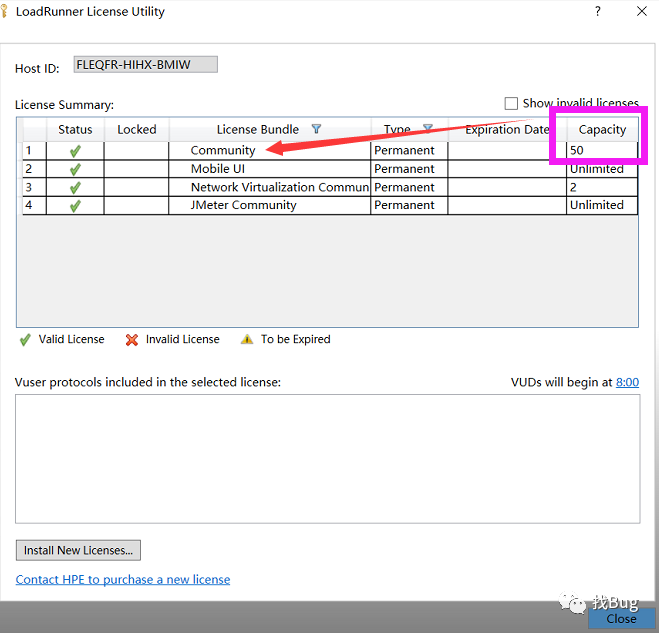Click row number 1 cell

point(34,150)
